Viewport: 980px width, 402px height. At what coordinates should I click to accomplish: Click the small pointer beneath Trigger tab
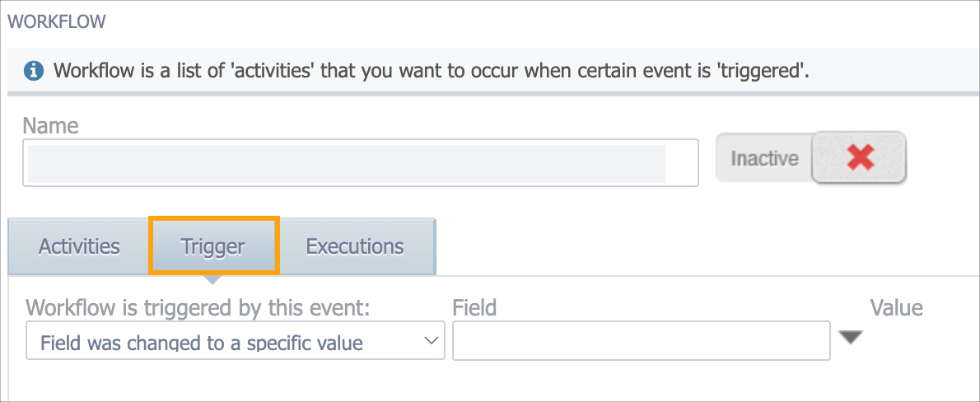[x=212, y=279]
